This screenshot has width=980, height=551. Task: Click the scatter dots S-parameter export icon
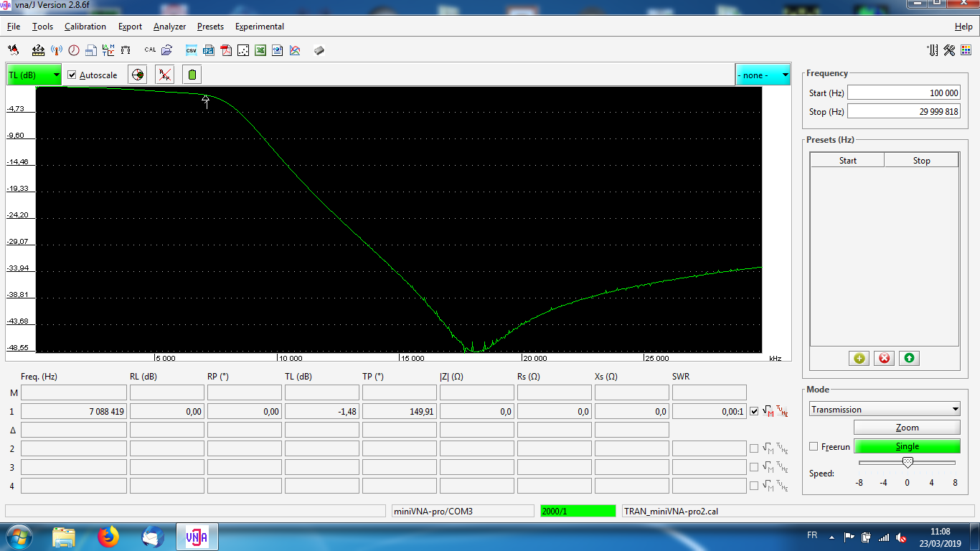pos(243,50)
